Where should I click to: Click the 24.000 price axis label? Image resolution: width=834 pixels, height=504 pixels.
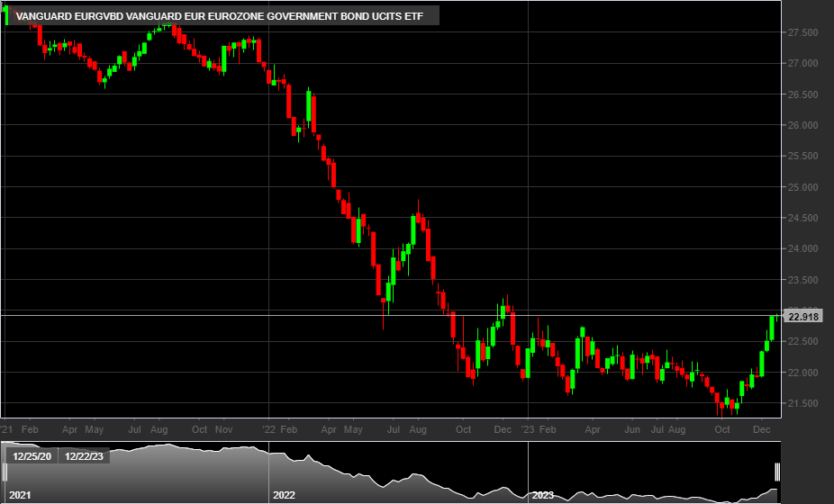[802, 248]
